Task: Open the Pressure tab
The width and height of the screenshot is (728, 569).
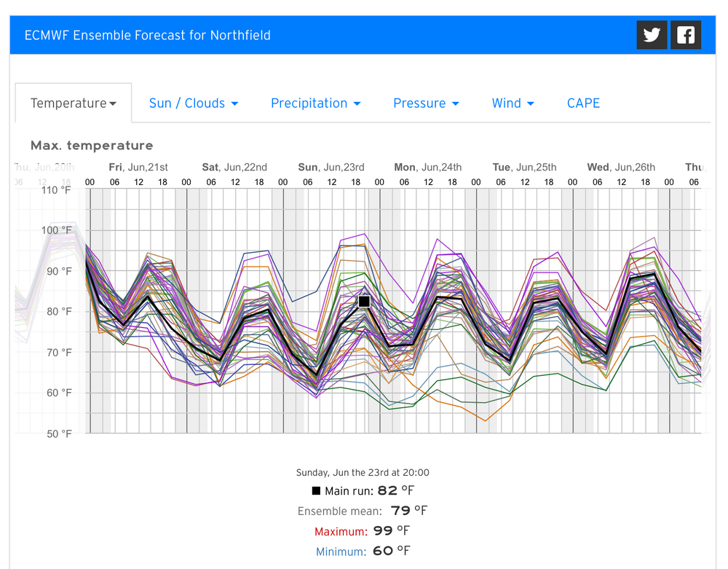Action: coord(426,103)
